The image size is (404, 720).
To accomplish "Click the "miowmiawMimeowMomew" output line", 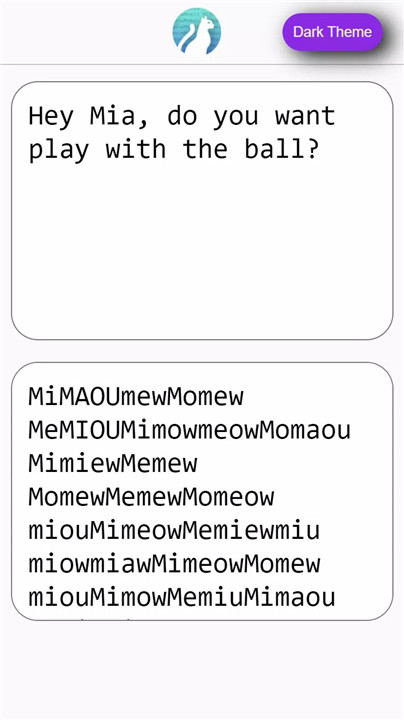I will [x=174, y=564].
